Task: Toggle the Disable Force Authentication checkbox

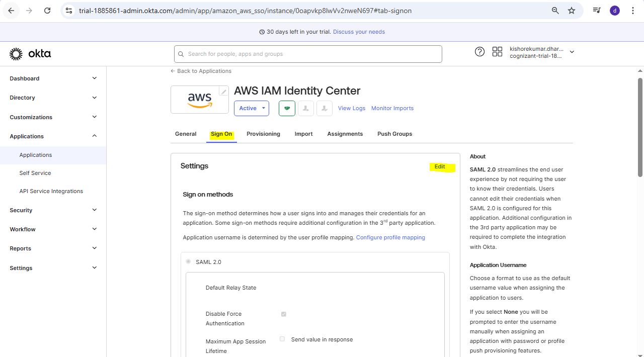Action: click(283, 314)
